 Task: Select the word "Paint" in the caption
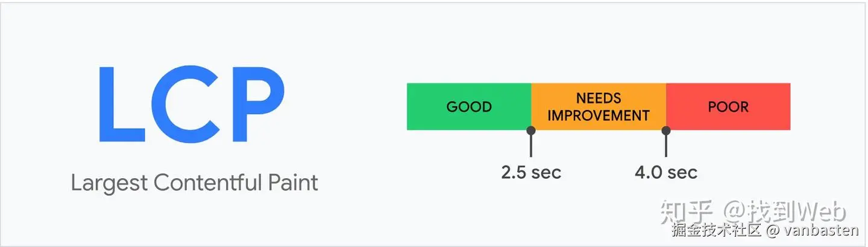point(292,182)
